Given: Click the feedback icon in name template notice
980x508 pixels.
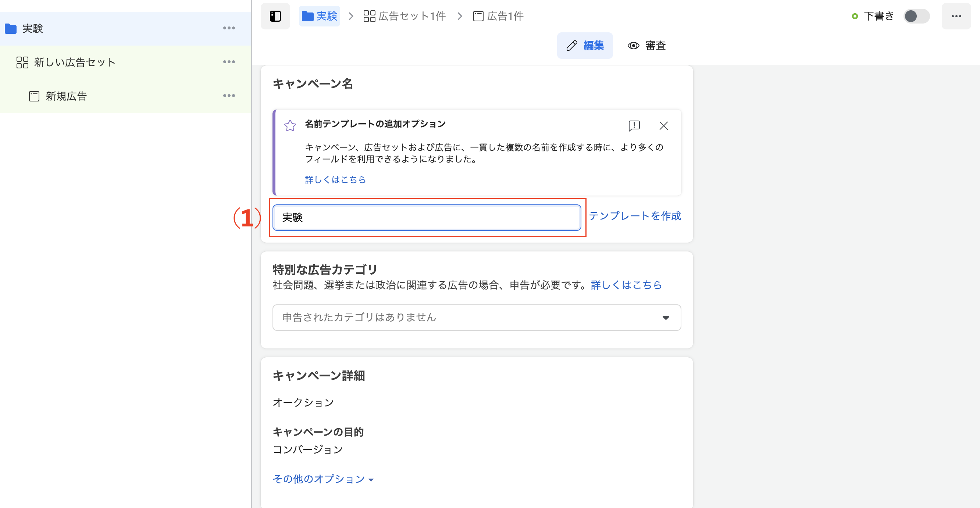Looking at the screenshot, I should pos(634,125).
